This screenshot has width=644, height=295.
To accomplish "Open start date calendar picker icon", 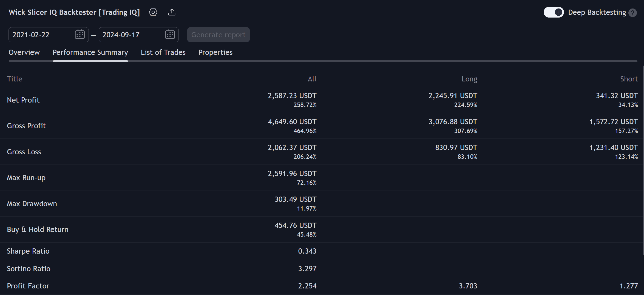I will (80, 35).
